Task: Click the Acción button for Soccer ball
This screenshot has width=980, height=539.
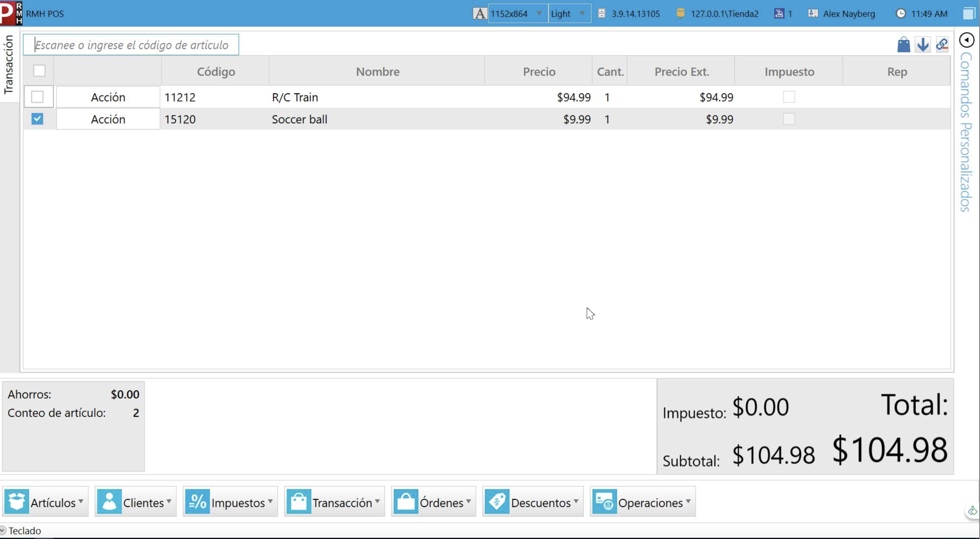Action: 108,119
